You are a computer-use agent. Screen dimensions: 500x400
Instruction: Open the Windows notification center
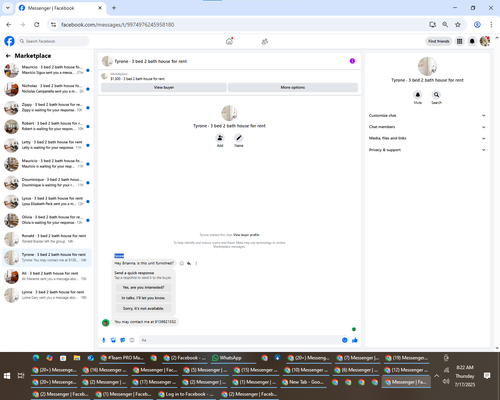[x=487, y=376]
